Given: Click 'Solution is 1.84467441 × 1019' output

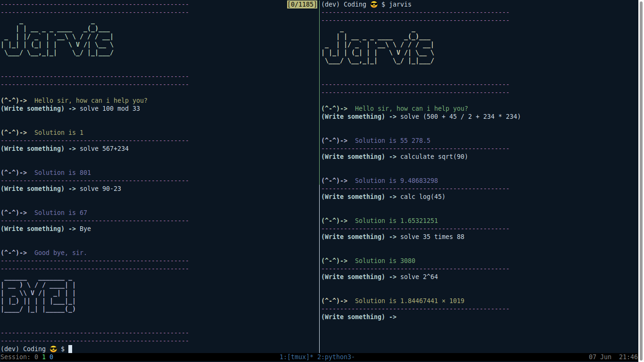Looking at the screenshot, I should [x=410, y=301].
